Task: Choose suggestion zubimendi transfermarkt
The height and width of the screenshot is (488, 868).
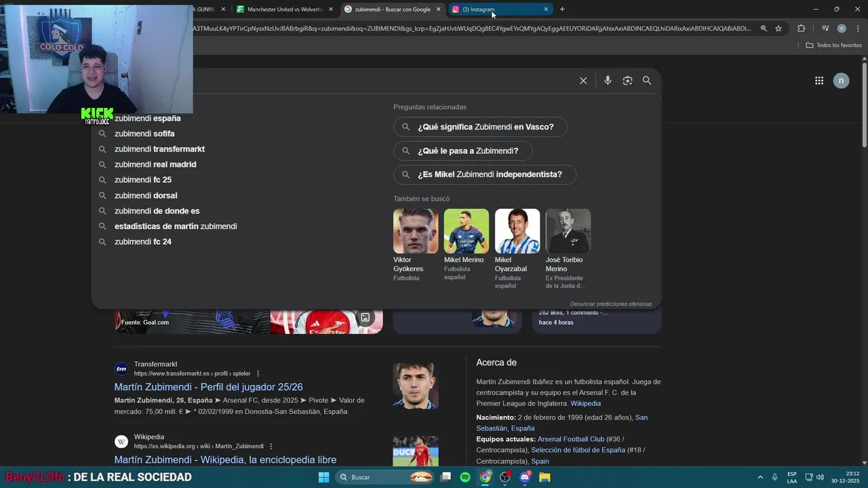Action: [159, 149]
